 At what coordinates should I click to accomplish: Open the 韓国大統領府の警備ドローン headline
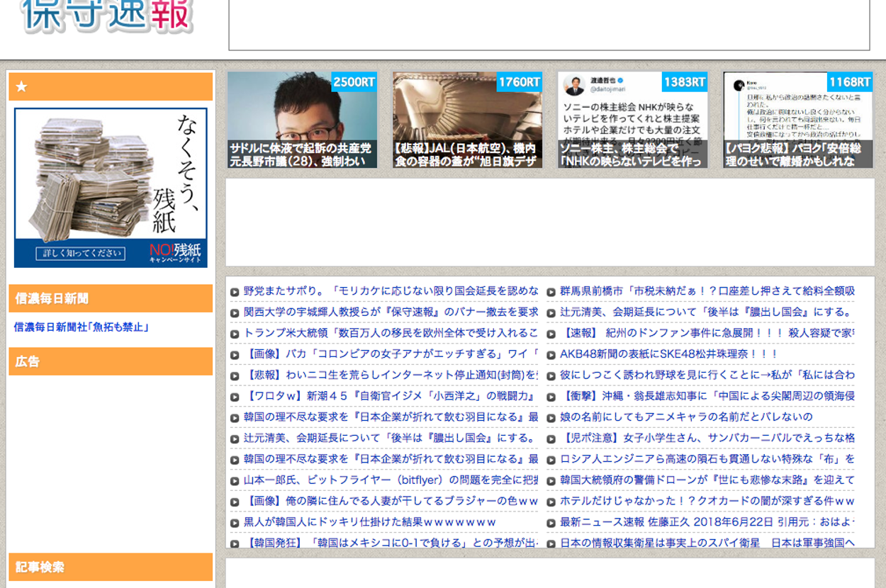click(707, 480)
